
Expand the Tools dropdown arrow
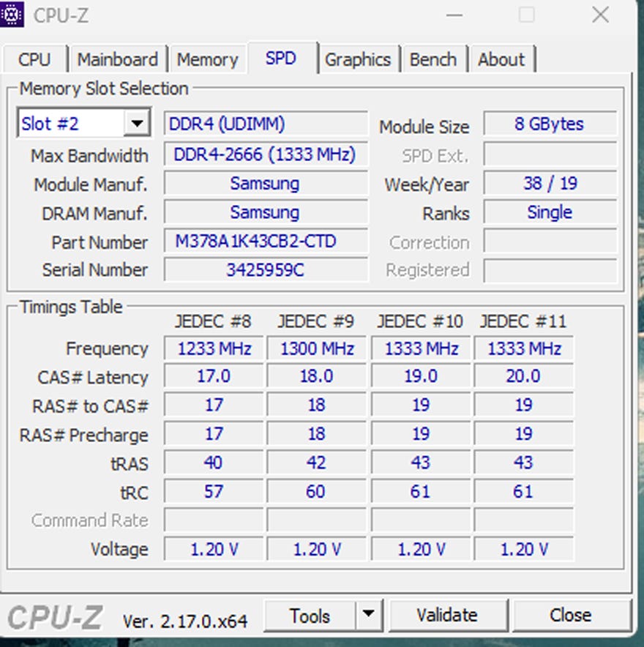pos(369,616)
